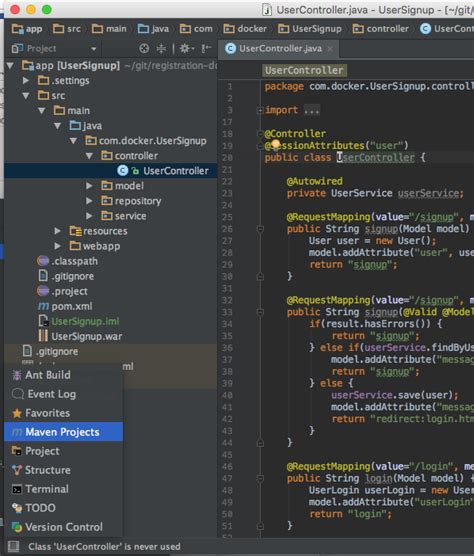Collapse the app [UserSignup] root node

coord(10,65)
